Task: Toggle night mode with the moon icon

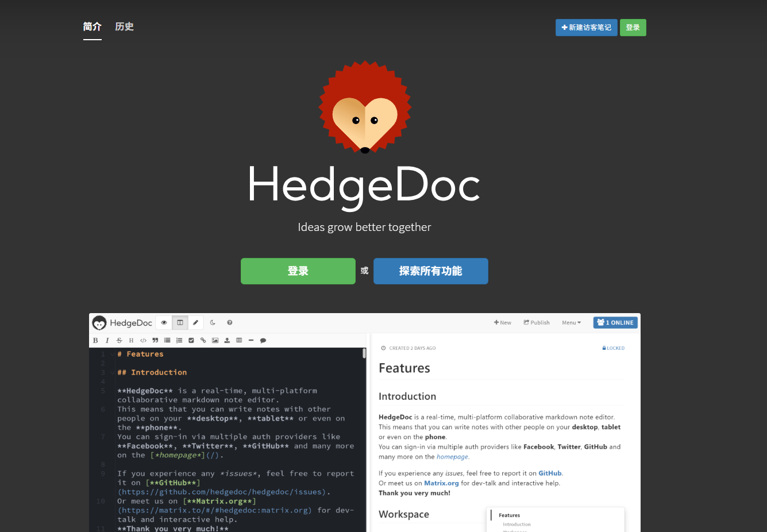Action: [213, 322]
